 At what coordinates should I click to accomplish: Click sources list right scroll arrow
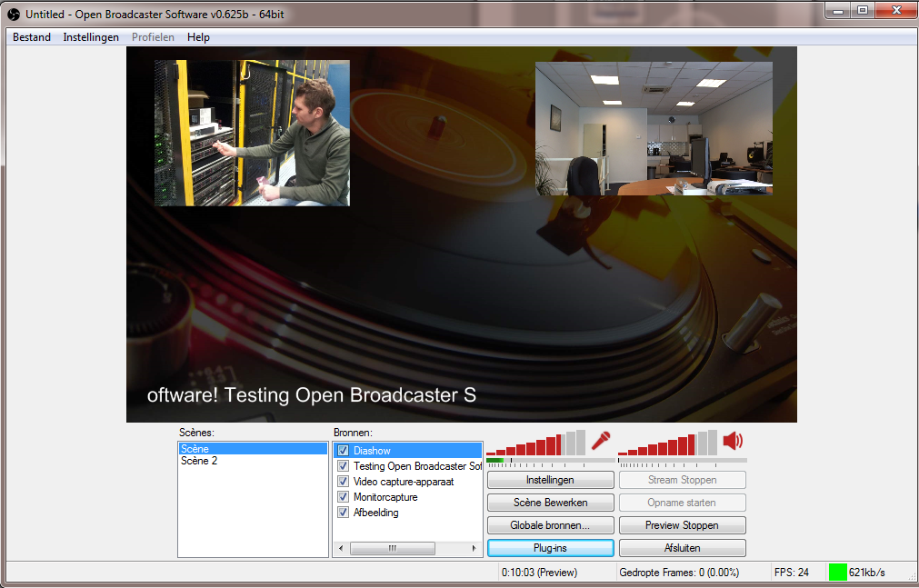pos(474,548)
